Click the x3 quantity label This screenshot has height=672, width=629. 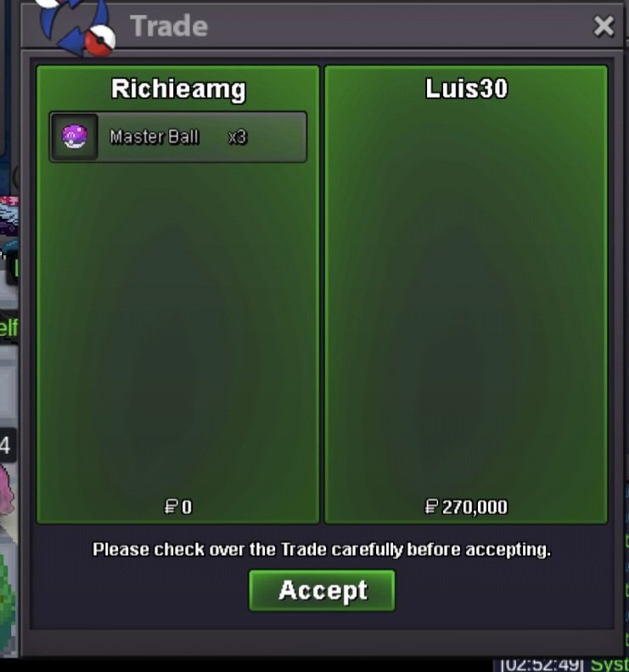pos(237,137)
